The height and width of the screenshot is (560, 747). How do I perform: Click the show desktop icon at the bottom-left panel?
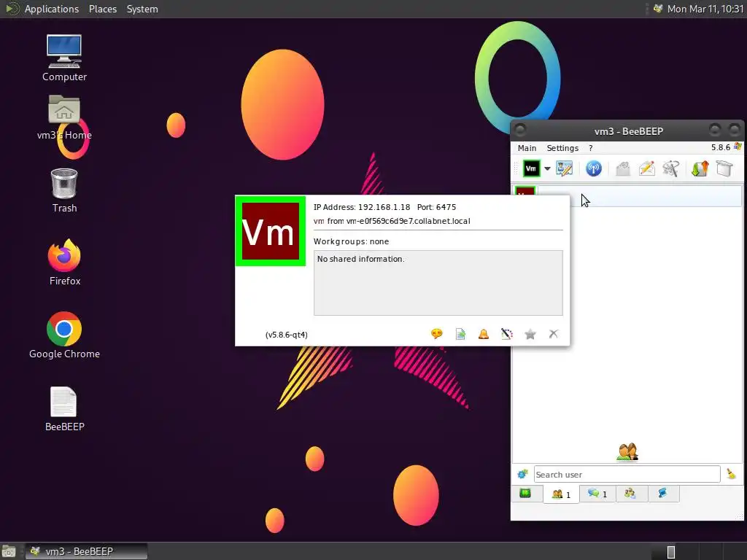[9, 551]
